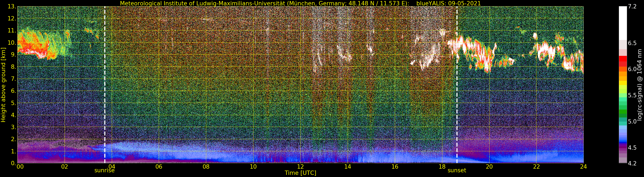Click the height axis tick label 7
The image size is (644, 177).
[x=14, y=79]
